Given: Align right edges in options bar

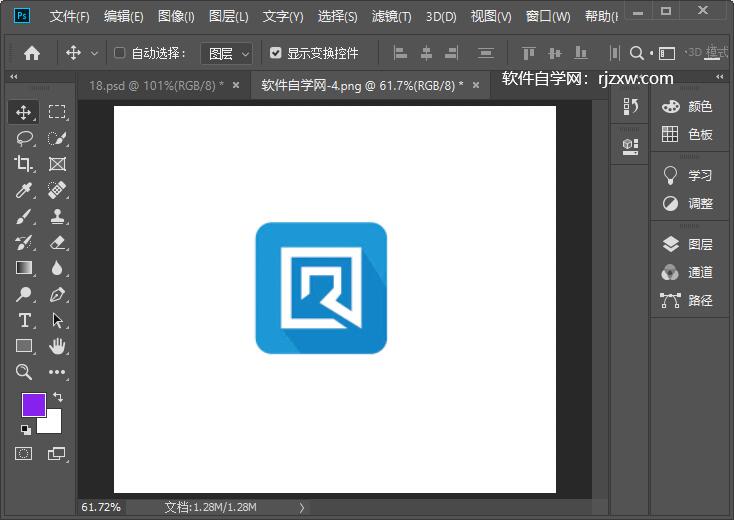Looking at the screenshot, I should point(451,53).
